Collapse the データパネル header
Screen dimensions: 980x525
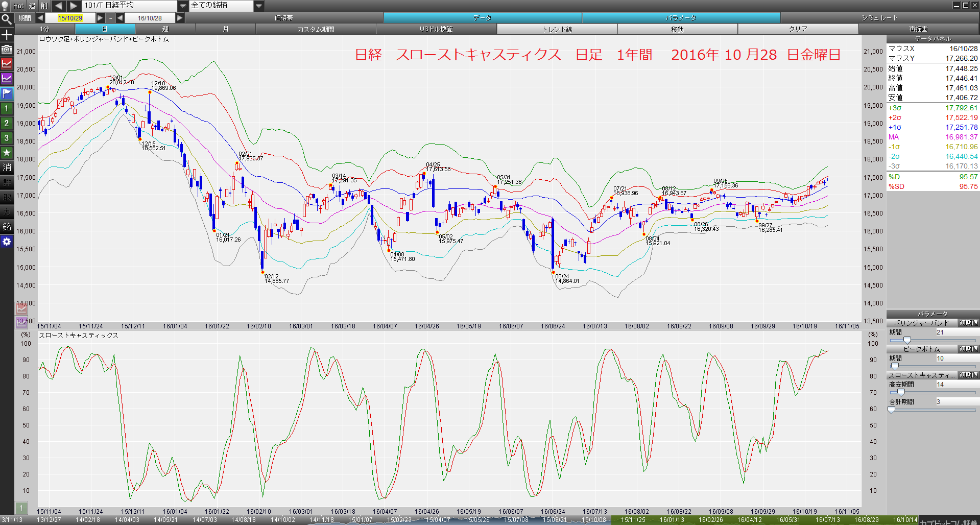933,39
